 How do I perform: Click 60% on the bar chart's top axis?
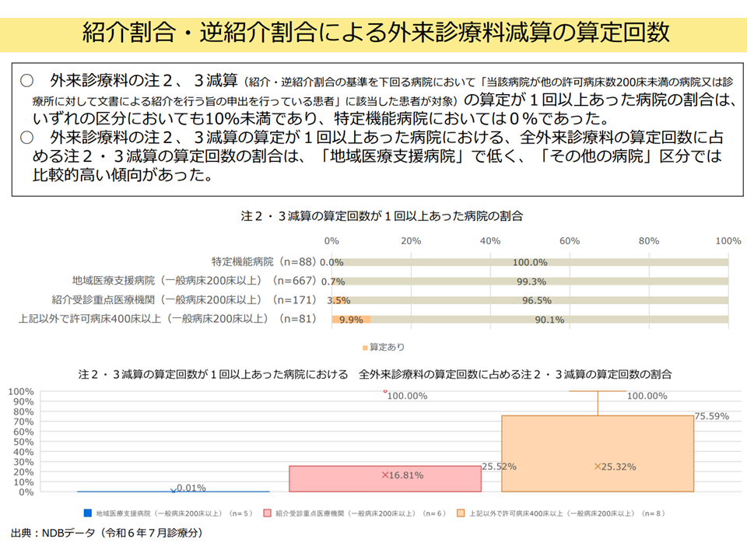point(570,241)
